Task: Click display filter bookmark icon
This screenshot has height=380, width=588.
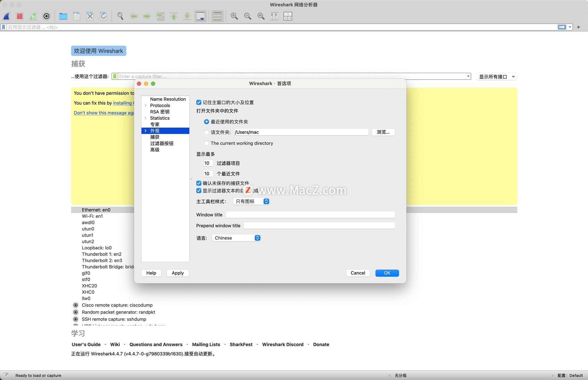Action: point(4,27)
